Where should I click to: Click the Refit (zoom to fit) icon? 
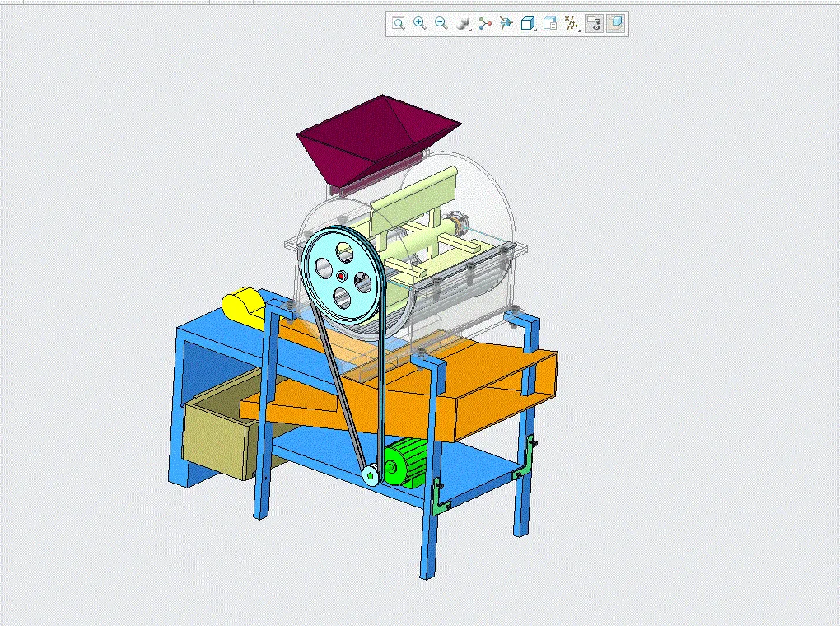[398, 23]
